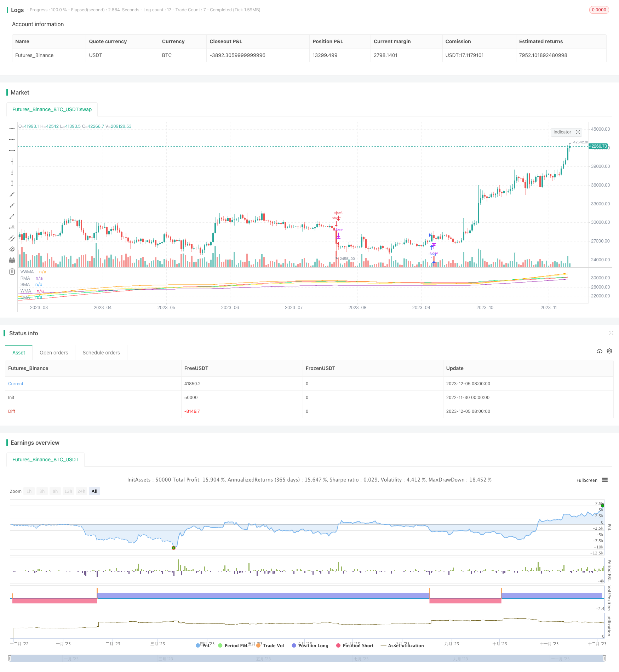This screenshot has height=672, width=619.
Task: Select the diagonal ray line tool
Action: pos(12,205)
